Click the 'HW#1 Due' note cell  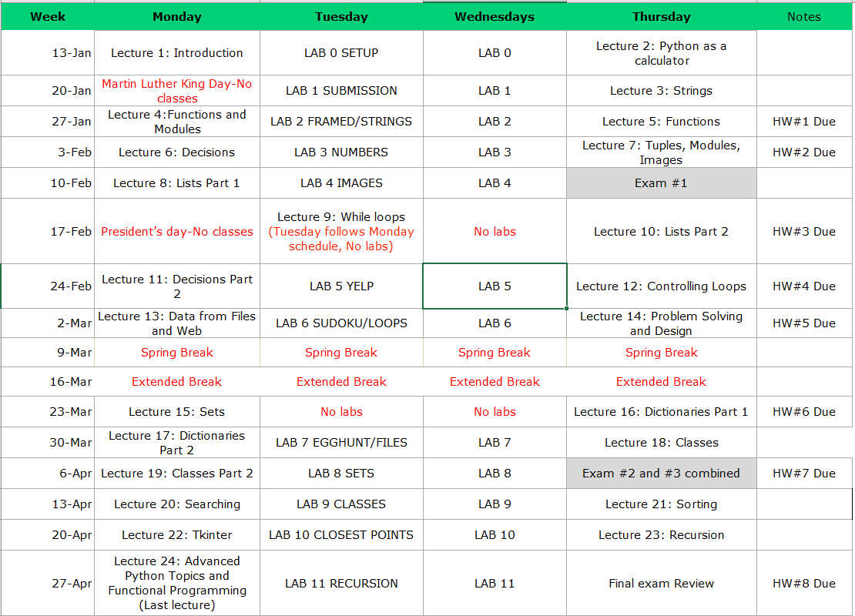pos(803,122)
